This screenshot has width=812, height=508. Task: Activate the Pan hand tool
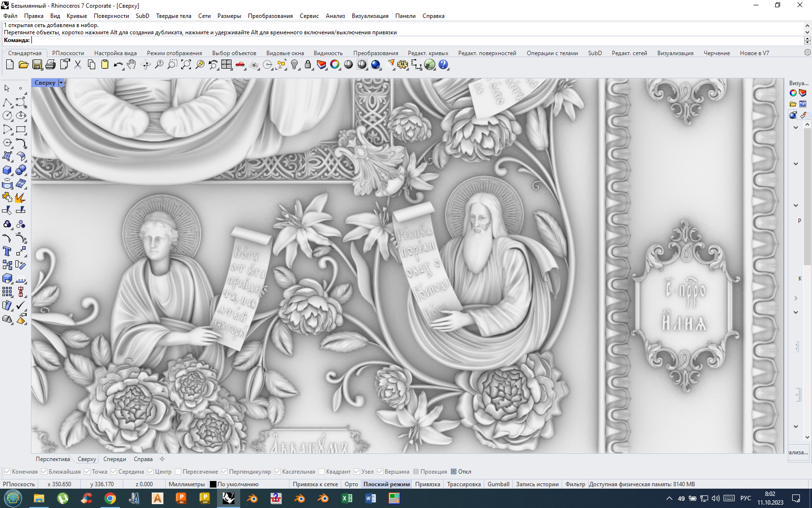[x=131, y=64]
